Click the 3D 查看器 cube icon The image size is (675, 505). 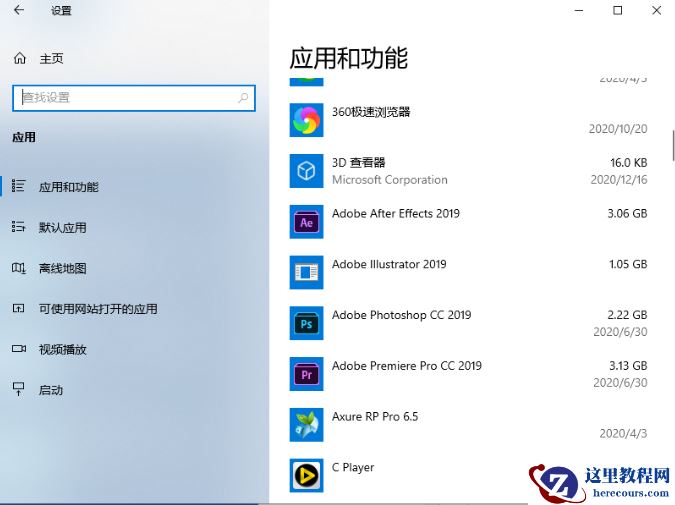[x=306, y=171]
